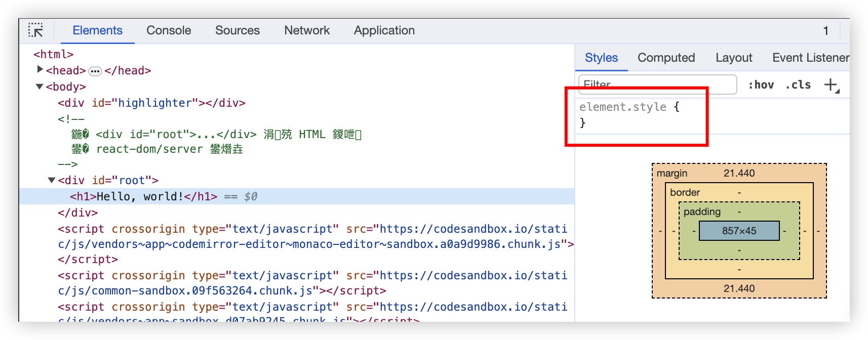Select the closing /div tag row
868x340 pixels.
(77, 212)
